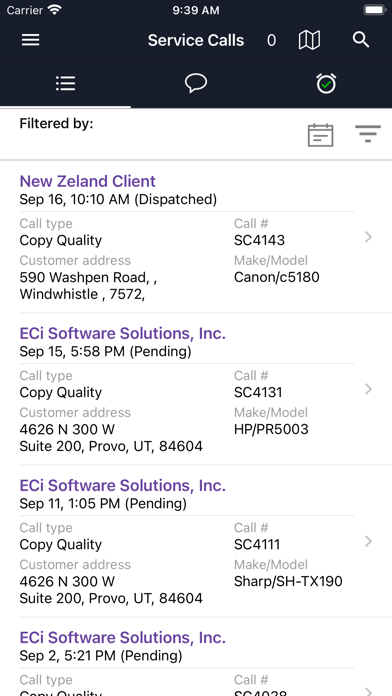Open ECi Software Solutions Sep 15 call
392x696 pixels.
[x=123, y=333]
